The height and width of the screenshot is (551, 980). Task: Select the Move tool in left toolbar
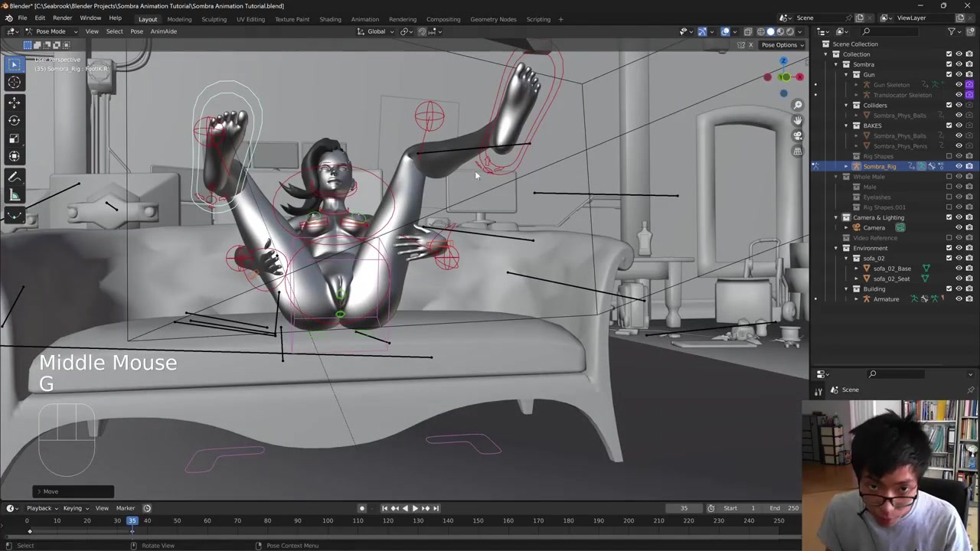14,102
